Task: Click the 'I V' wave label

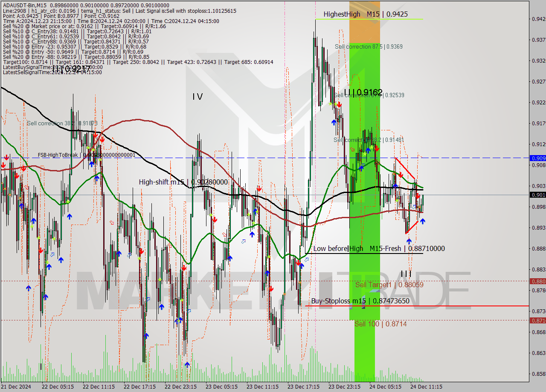Action: [197, 97]
